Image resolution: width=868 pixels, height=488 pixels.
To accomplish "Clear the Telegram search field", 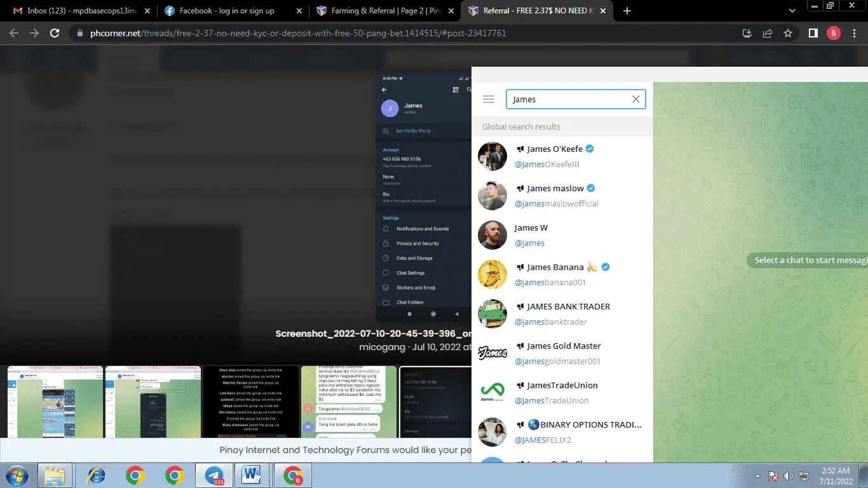I will tap(636, 99).
